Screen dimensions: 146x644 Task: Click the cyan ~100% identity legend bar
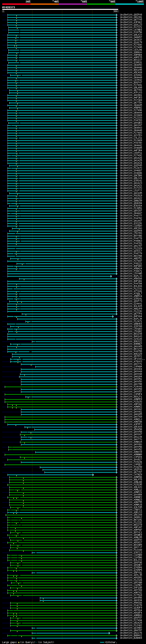pos(130,4)
